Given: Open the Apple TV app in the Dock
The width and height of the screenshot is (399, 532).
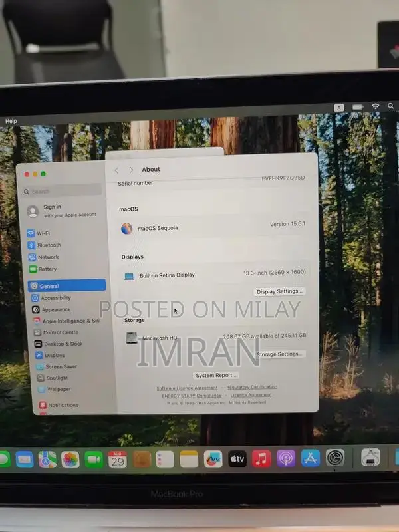Looking at the screenshot, I should 237,459.
